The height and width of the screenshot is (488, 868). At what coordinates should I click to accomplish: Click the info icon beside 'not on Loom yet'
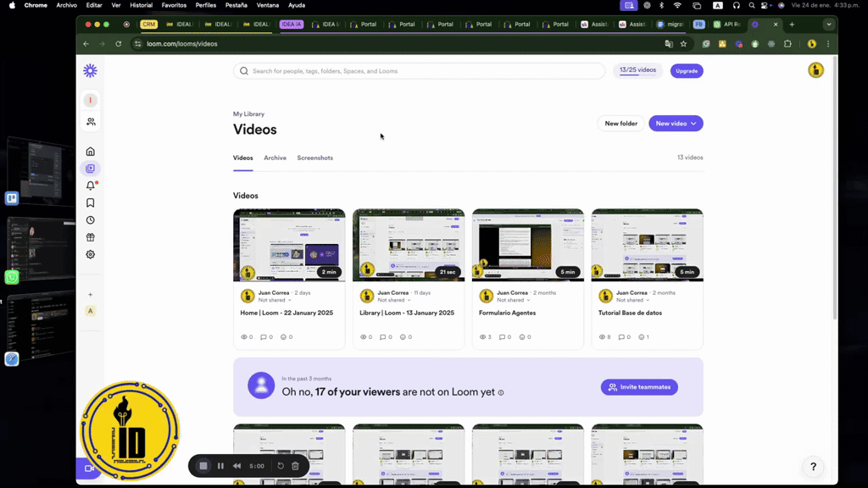pyautogui.click(x=501, y=393)
